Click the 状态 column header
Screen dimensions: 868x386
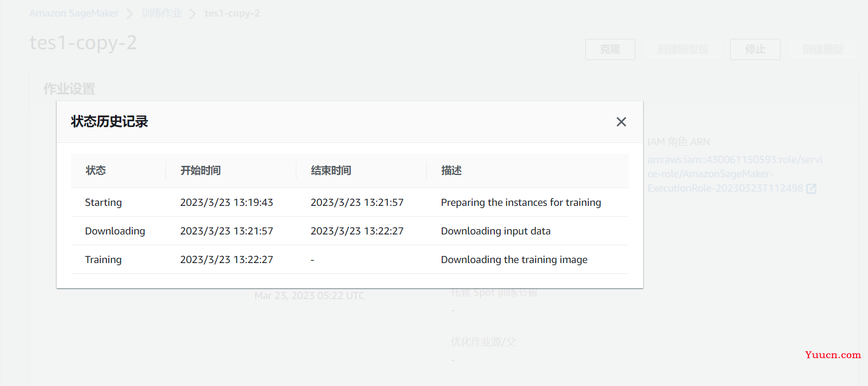point(96,170)
